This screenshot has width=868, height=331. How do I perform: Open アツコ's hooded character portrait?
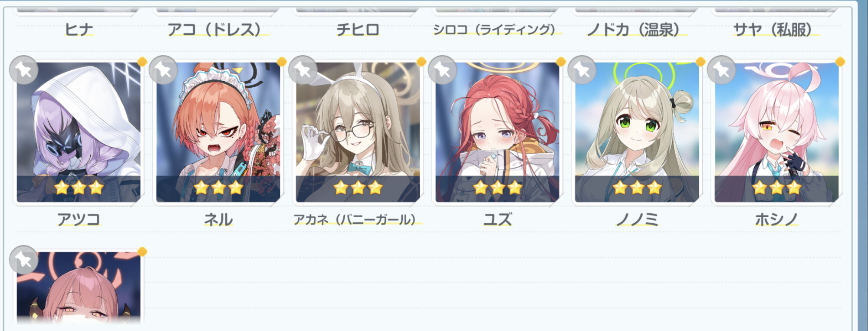coord(79,132)
